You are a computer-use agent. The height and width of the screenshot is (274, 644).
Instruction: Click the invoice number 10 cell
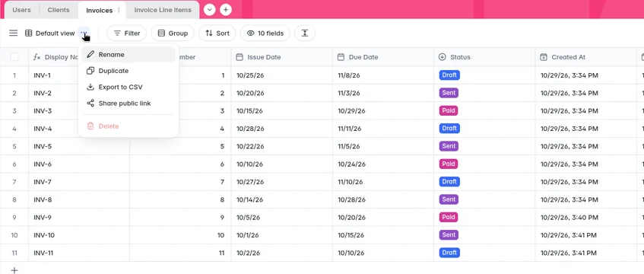180,235
